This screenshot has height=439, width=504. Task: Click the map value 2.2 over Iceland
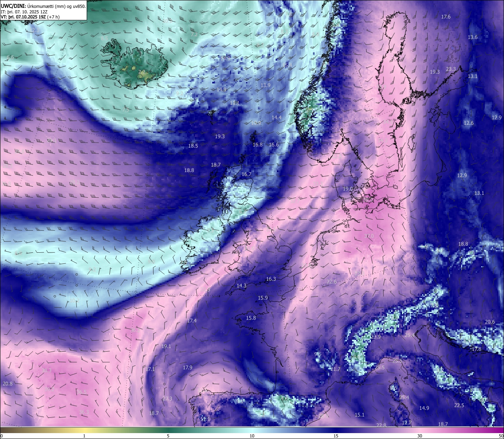(142, 72)
